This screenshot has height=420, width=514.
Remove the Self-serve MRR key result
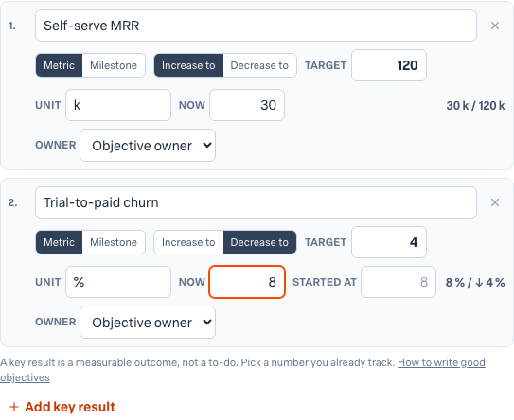(495, 26)
